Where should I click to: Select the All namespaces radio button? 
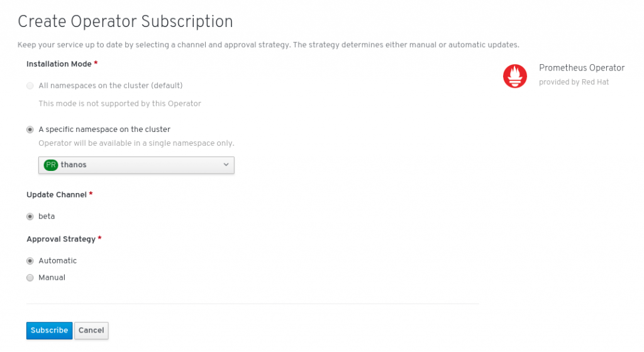[30, 85]
